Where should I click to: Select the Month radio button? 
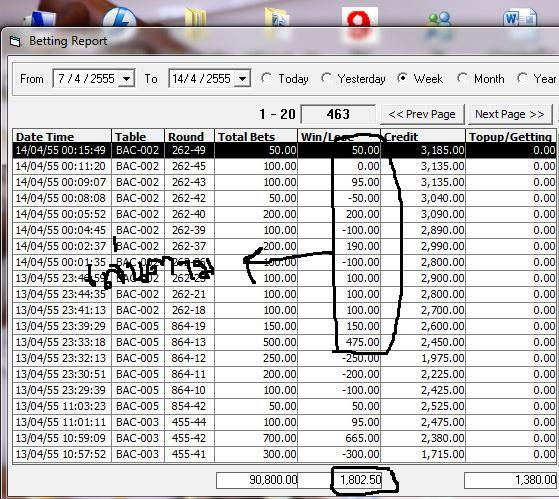462,78
